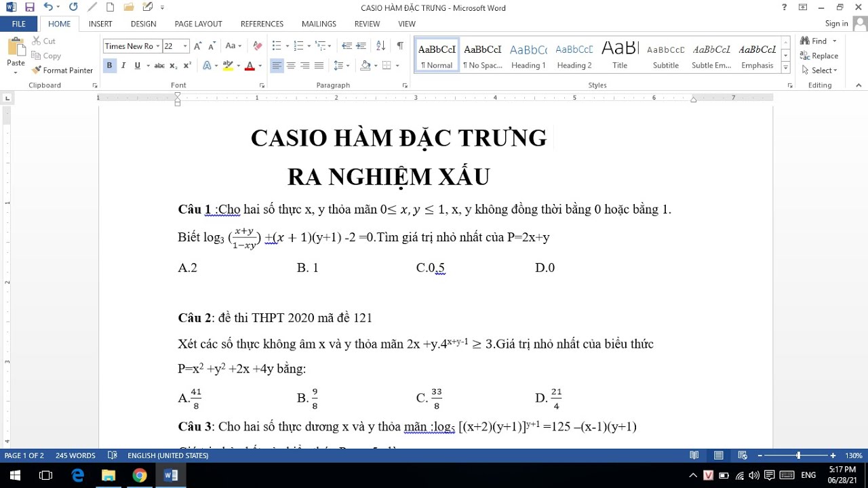Viewport: 868px width, 488px height.
Task: Open the font size 22 dropdown
Action: pyautogui.click(x=185, y=46)
